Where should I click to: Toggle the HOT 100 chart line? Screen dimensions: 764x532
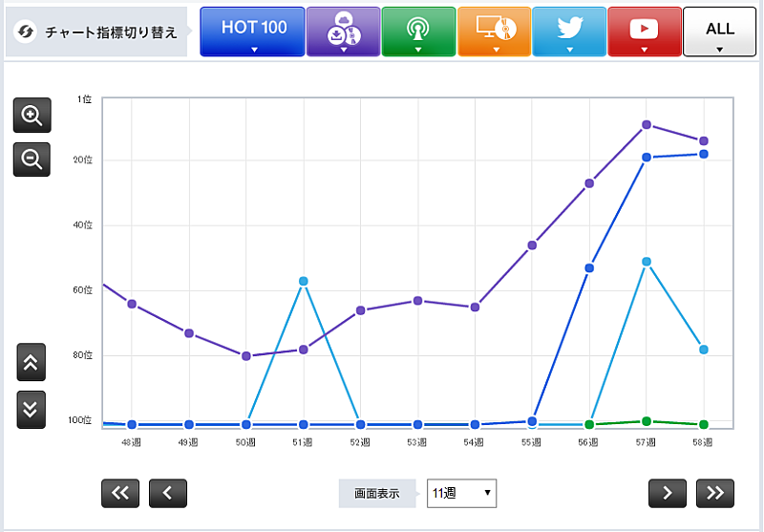[x=253, y=32]
